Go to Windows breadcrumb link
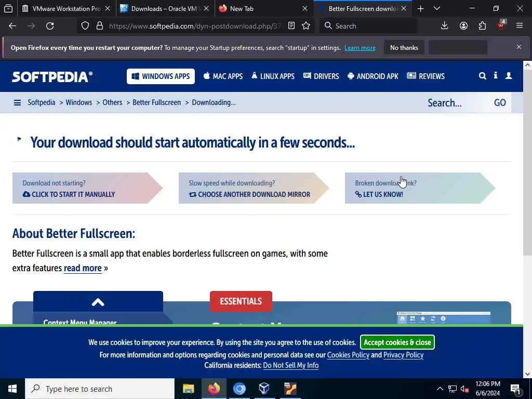Image resolution: width=532 pixels, height=399 pixels. [79, 102]
